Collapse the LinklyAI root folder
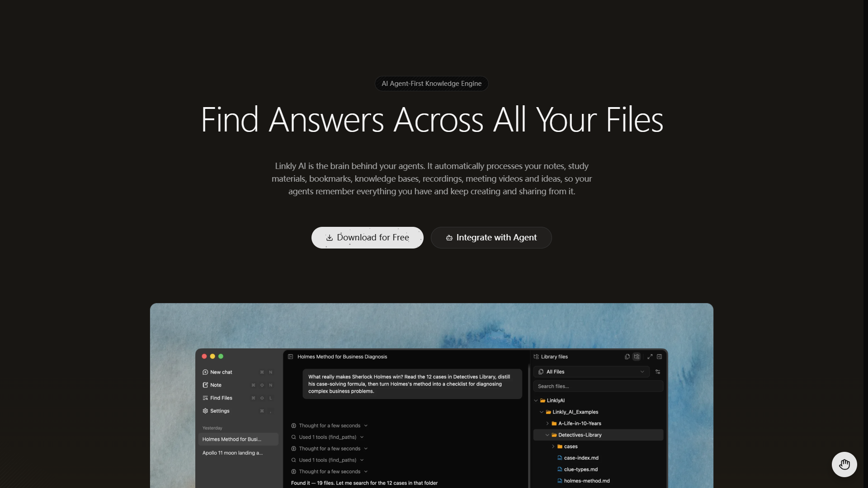Screen dimensions: 868x488 (x=536, y=401)
